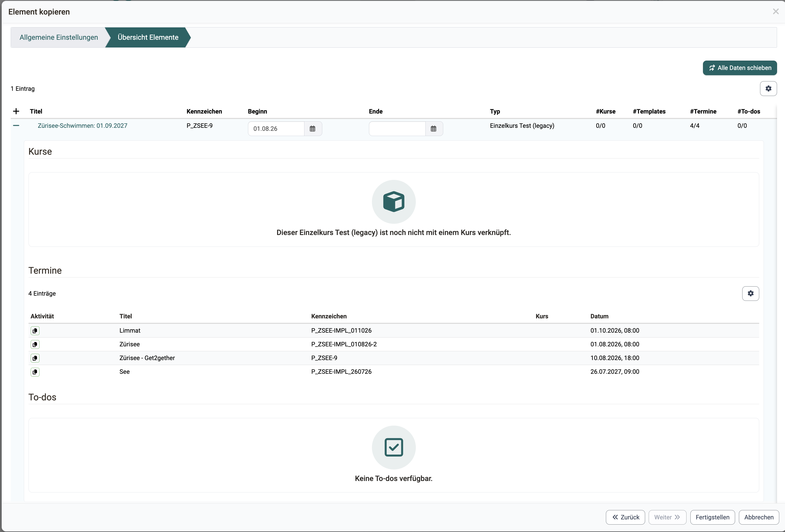Viewport: 785px width, 532px height.
Task: Click the 4 Einträge label
Action: (42, 293)
